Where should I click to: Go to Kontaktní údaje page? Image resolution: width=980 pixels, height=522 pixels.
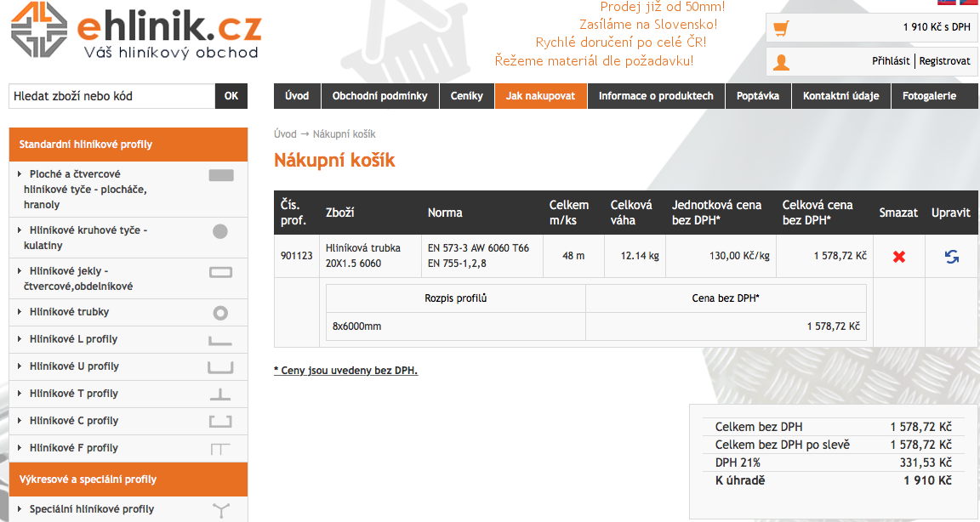tap(841, 96)
